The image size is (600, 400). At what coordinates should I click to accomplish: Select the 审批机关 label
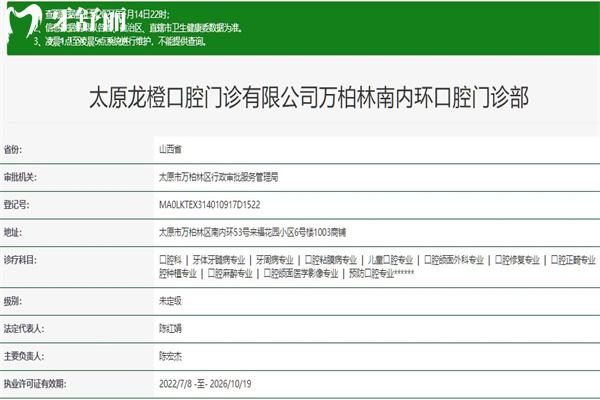pos(20,177)
